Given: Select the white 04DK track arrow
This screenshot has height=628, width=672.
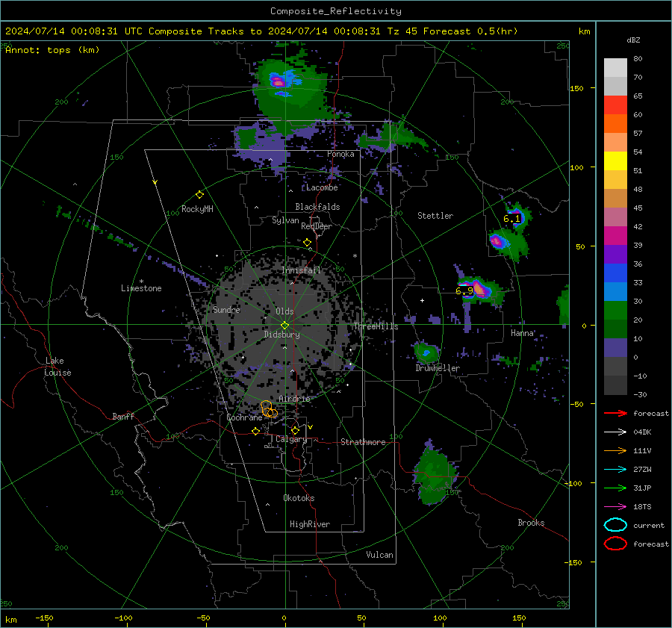Looking at the screenshot, I should click(x=615, y=432).
